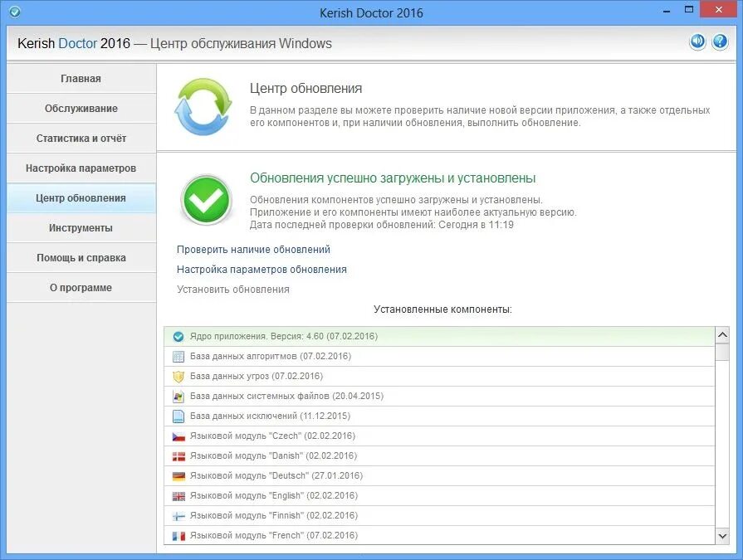
Task: Select row База данных угроз (07.02.2016)
Action: tap(439, 377)
